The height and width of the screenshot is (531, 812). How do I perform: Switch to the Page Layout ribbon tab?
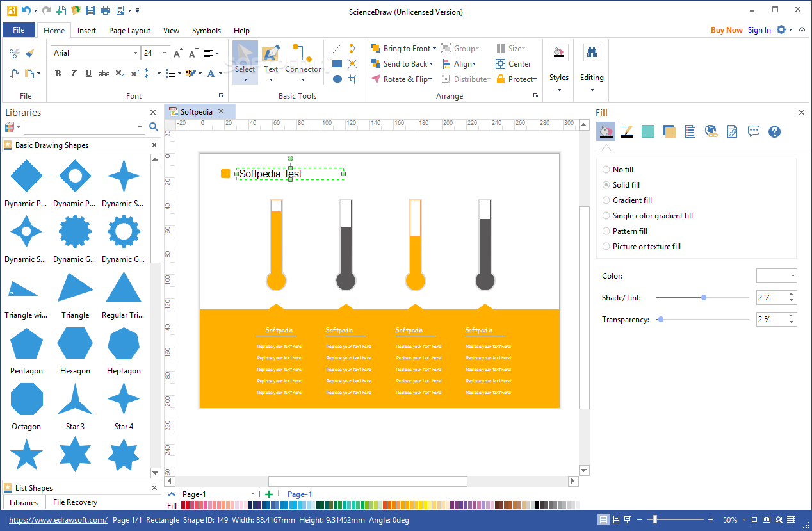coord(129,30)
